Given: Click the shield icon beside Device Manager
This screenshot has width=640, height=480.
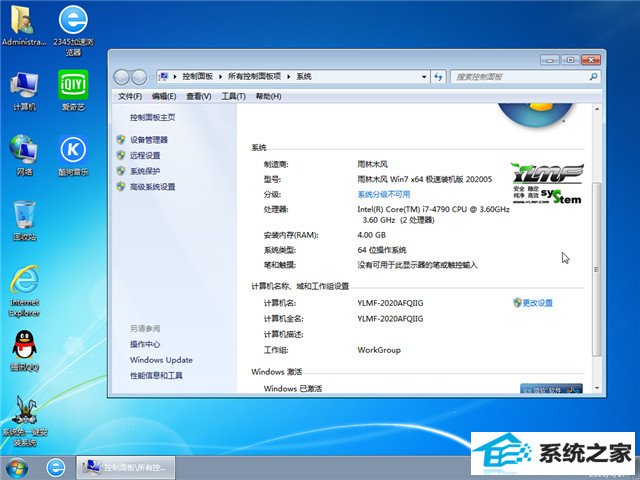Looking at the screenshot, I should (x=120, y=140).
